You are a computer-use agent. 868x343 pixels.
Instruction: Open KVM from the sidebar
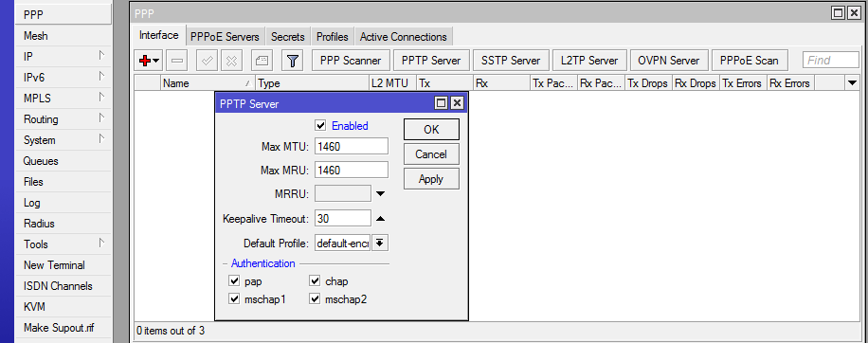[63, 306]
